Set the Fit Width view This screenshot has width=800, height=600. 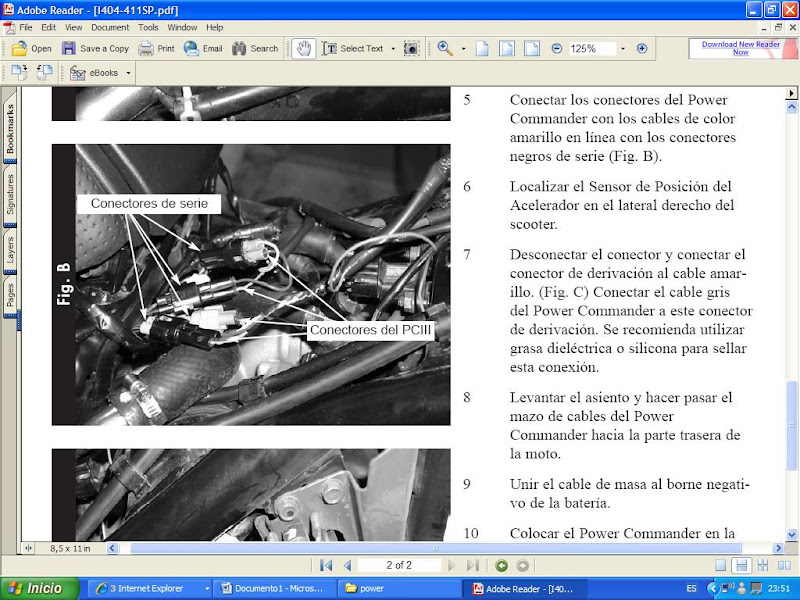click(532, 48)
